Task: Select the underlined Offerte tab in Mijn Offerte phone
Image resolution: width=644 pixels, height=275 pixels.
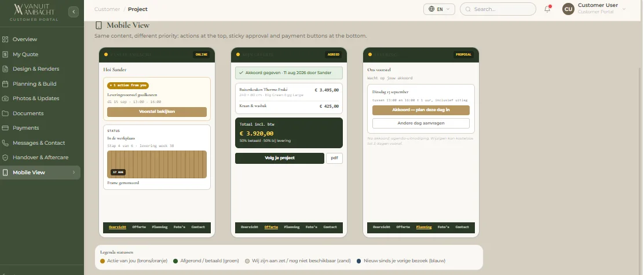Action: click(271, 227)
